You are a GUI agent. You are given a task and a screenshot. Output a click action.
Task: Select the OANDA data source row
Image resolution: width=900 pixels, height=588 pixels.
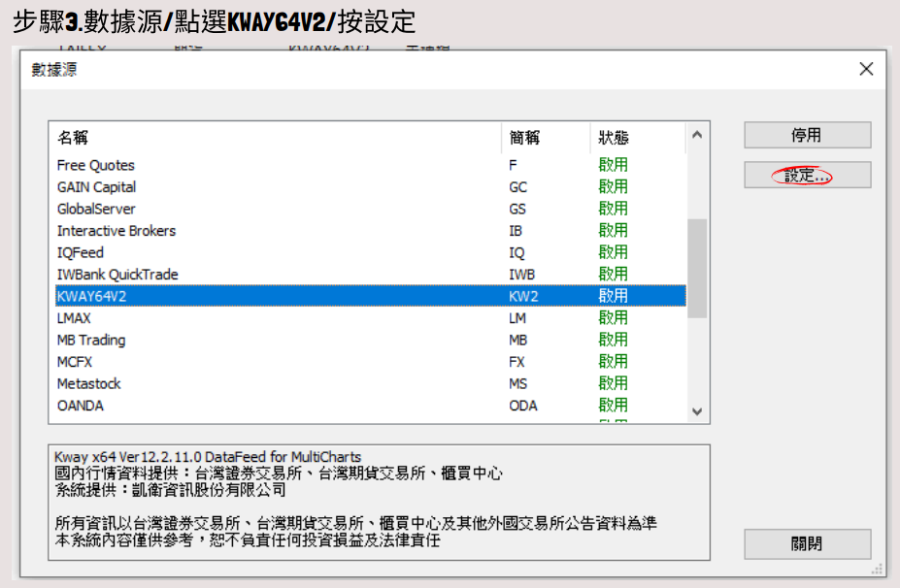370,406
